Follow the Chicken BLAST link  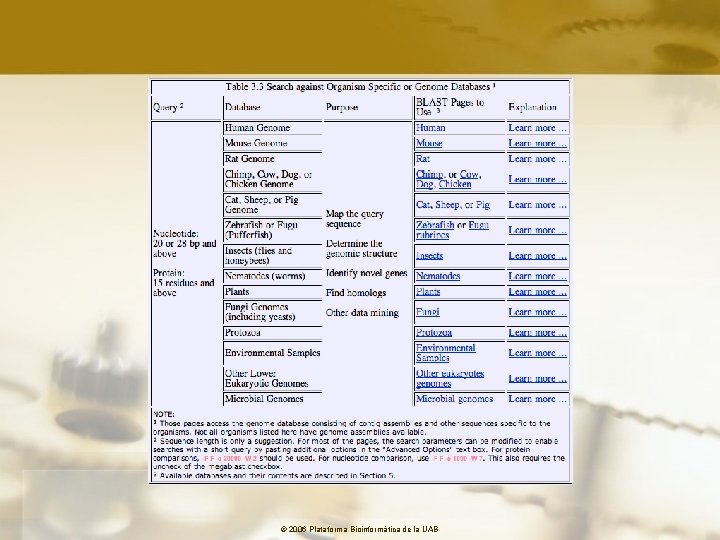[455, 184]
